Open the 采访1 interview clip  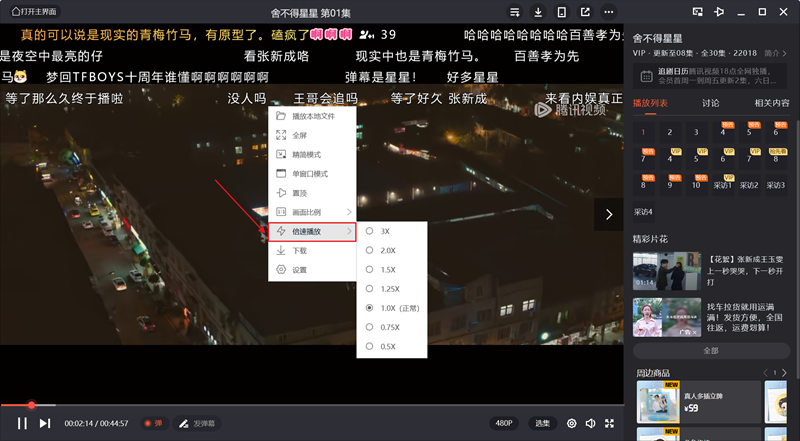(723, 185)
